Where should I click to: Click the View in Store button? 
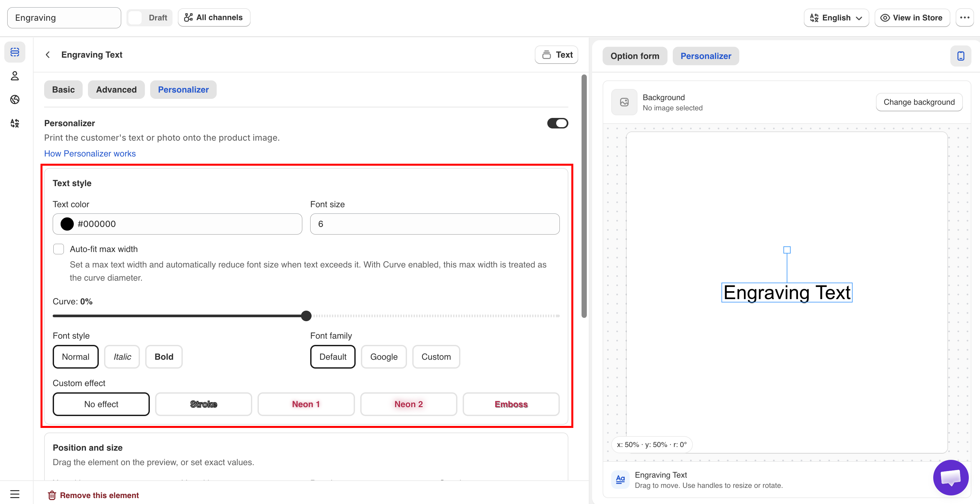point(912,17)
